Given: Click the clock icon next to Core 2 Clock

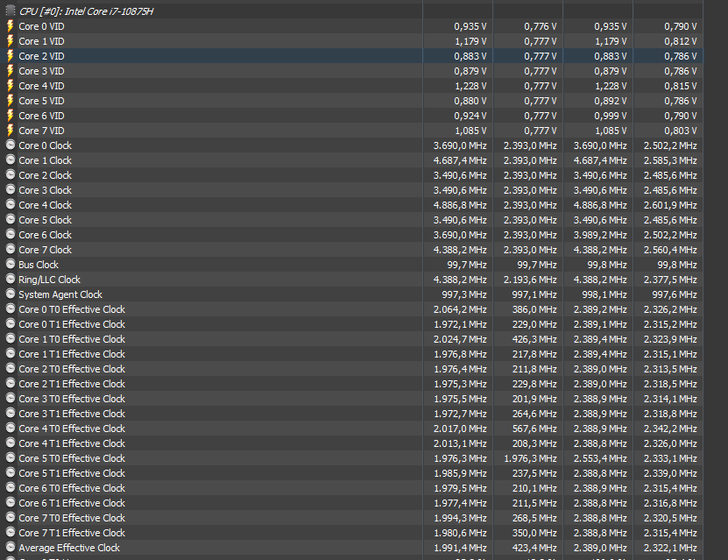Looking at the screenshot, I should click(x=11, y=174).
